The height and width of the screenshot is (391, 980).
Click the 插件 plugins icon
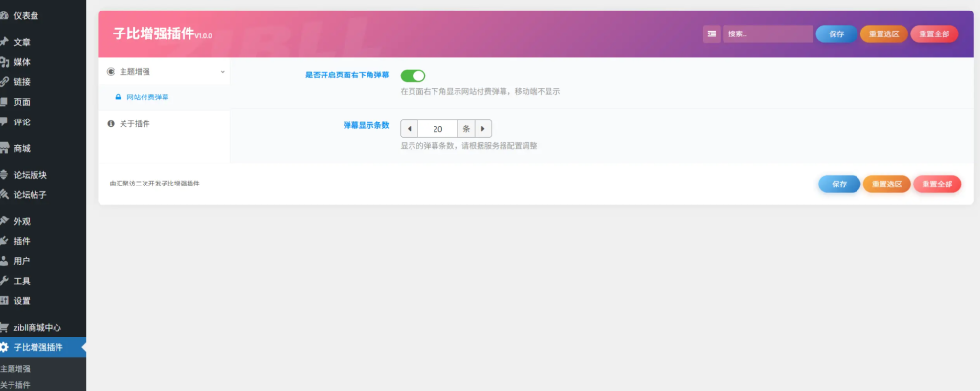[x=5, y=241]
